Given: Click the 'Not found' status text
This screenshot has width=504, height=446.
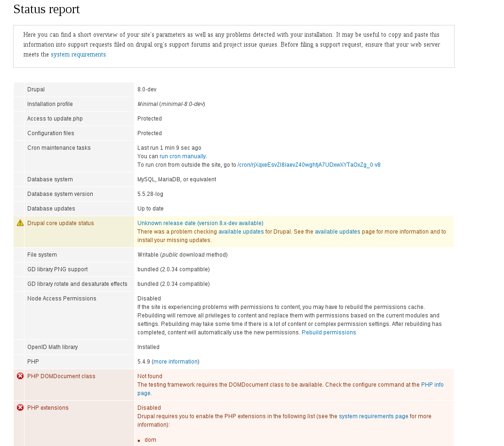Looking at the screenshot, I should (150, 376).
